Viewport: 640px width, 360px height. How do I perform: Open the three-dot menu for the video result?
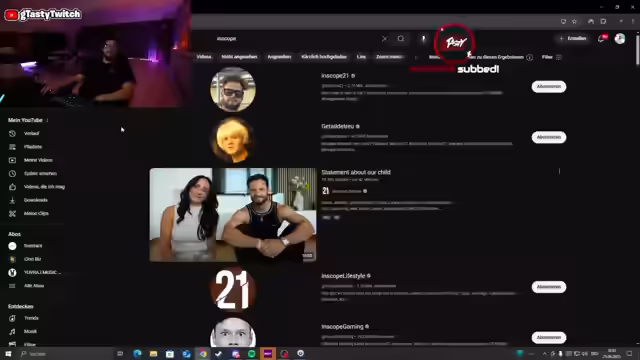(559, 171)
